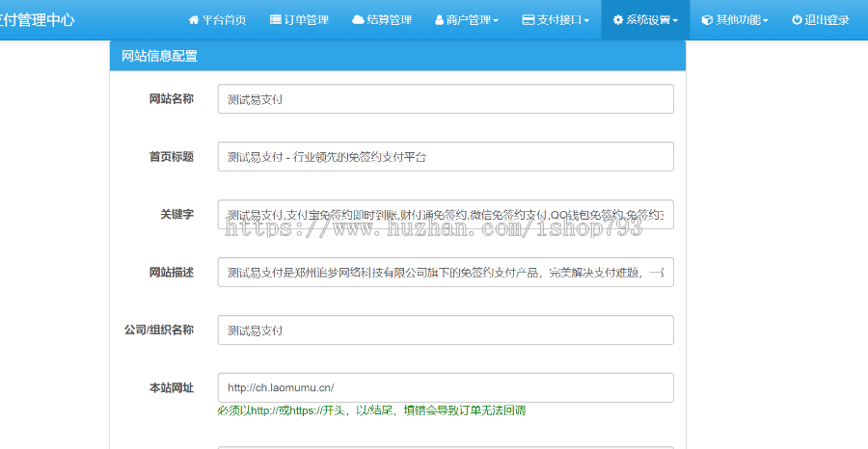868x449 pixels.
Task: Focus the 公司/组织名称 input field
Action: (445, 330)
